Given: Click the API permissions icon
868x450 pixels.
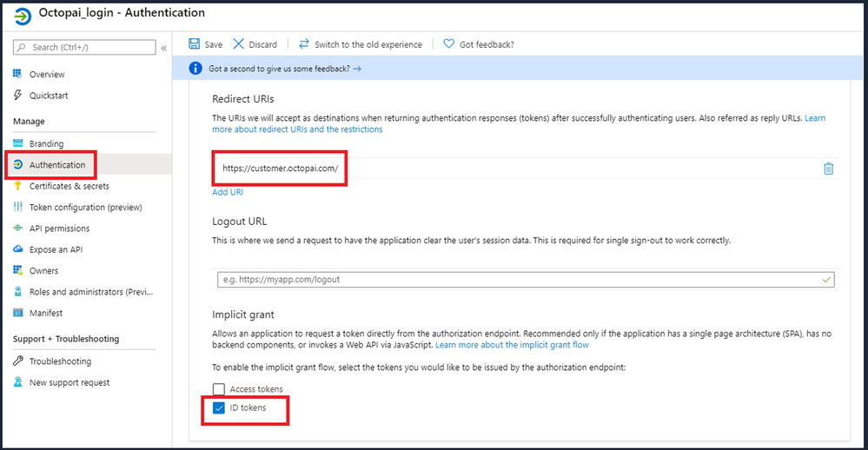Looking at the screenshot, I should (18, 228).
